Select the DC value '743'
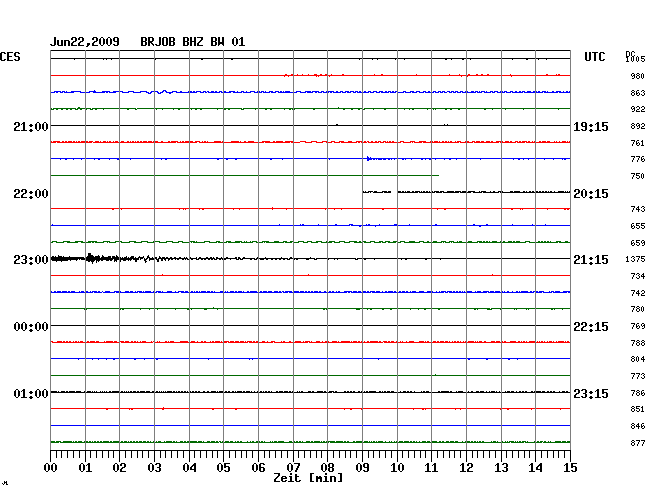Viewport: 650px width, 494px height. [x=638, y=209]
